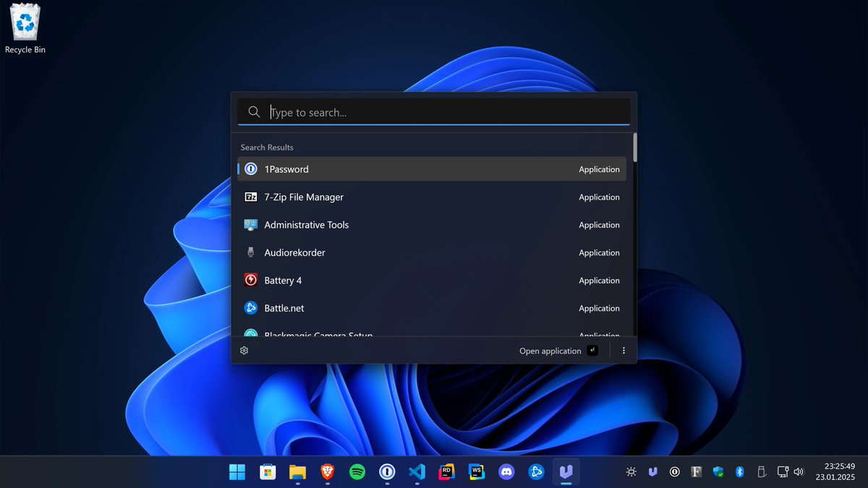Viewport: 868px width, 488px height.
Task: Click the volume speaker tray icon
Action: [x=799, y=472]
